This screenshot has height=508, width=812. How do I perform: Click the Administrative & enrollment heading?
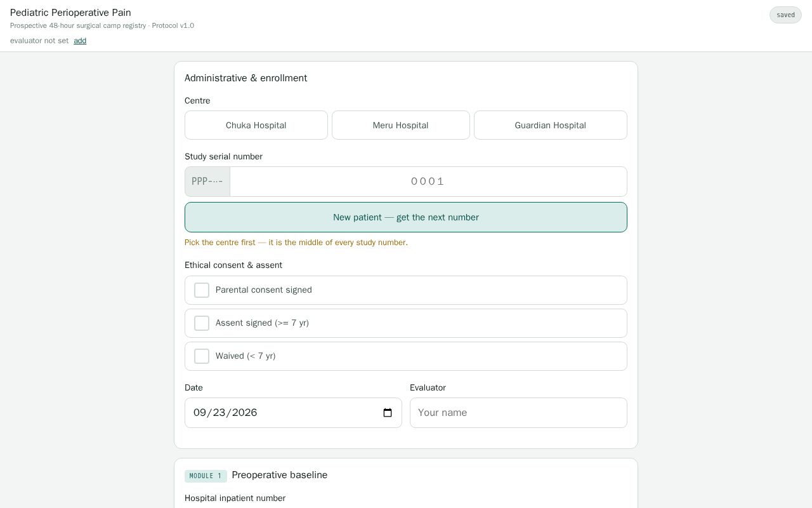(x=246, y=78)
